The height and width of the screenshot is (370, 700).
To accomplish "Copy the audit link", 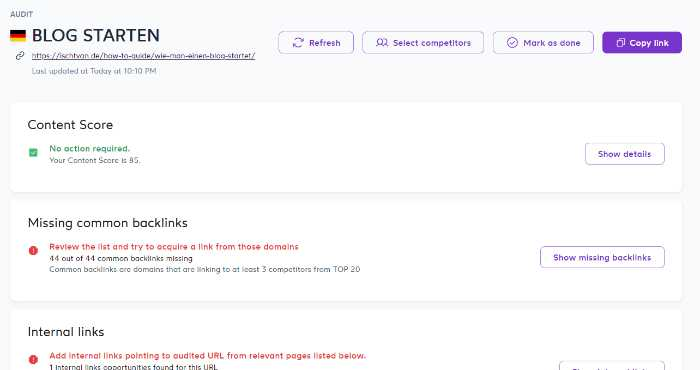I will click(x=642, y=43).
